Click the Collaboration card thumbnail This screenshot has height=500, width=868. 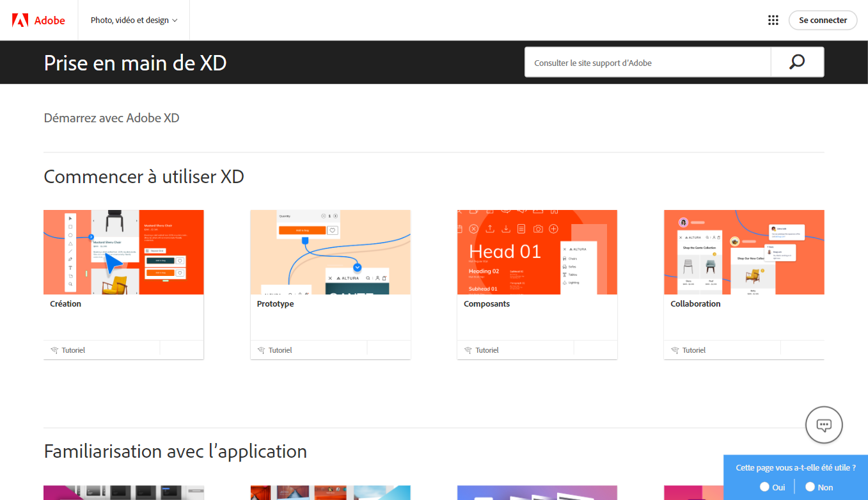click(744, 252)
